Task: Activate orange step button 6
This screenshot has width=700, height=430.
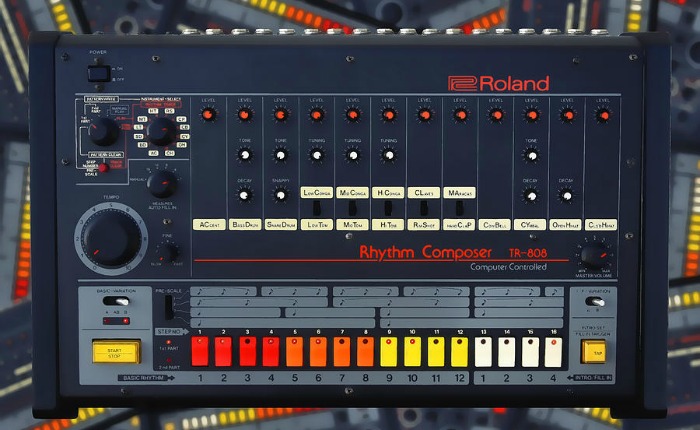Action: pyautogui.click(x=318, y=351)
